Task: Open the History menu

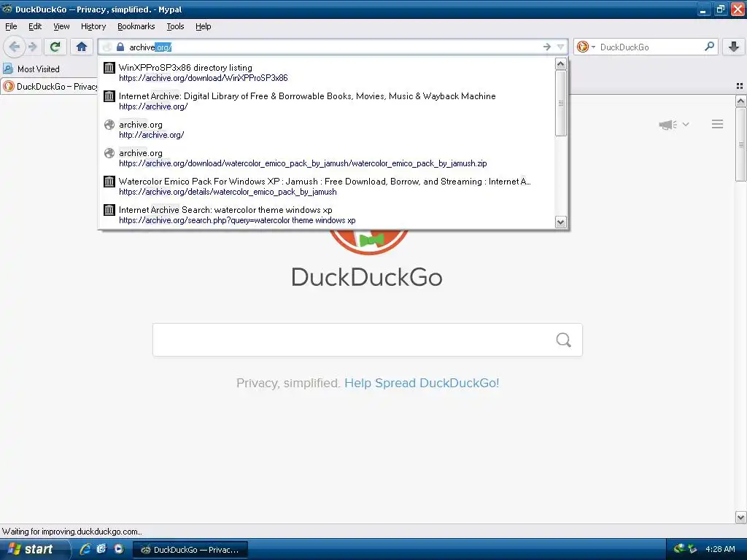Action: 93,26
